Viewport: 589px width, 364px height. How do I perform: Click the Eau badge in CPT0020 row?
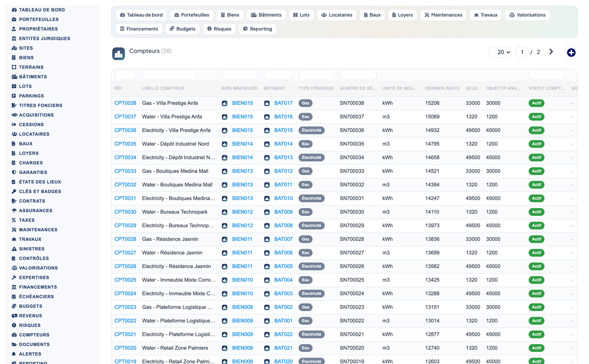306,348
